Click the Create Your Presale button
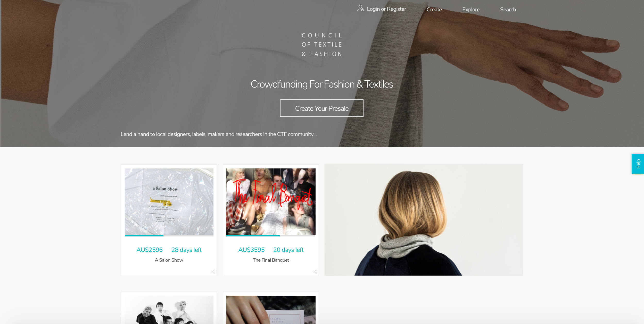Screen dimensions: 644x324 point(322,108)
